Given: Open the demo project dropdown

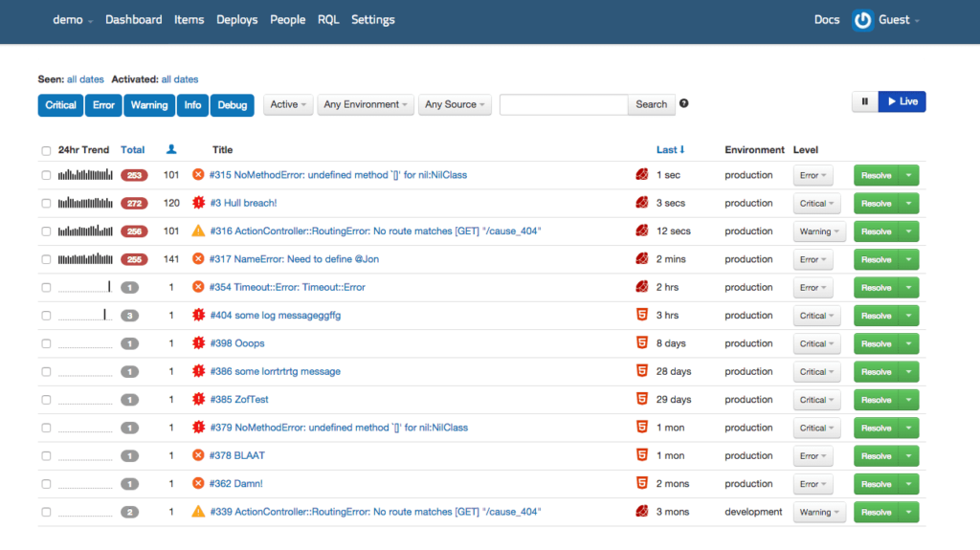Looking at the screenshot, I should tap(73, 20).
